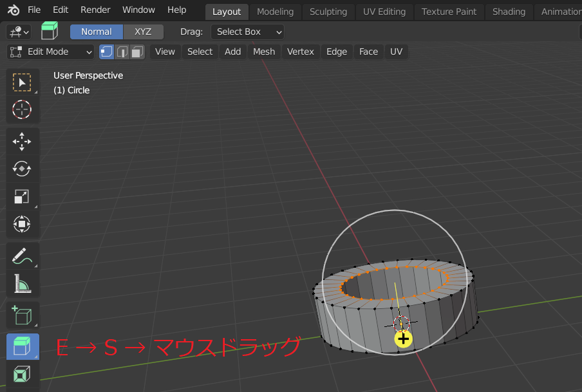Open the Edit Mode dropdown

tap(50, 52)
